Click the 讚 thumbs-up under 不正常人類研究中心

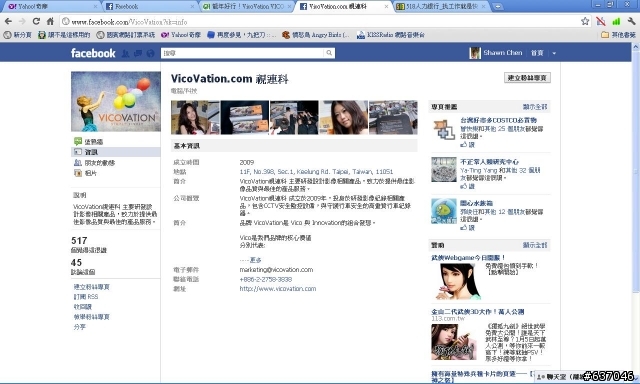tap(467, 186)
